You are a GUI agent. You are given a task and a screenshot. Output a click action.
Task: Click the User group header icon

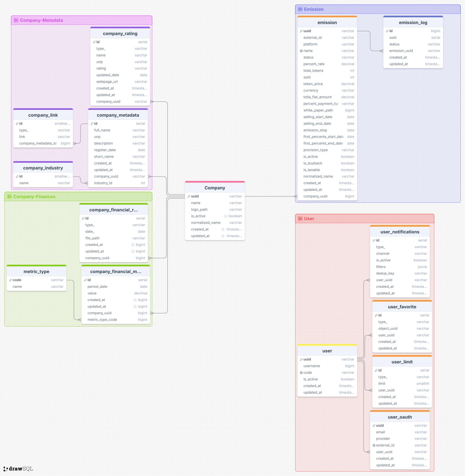click(300, 218)
